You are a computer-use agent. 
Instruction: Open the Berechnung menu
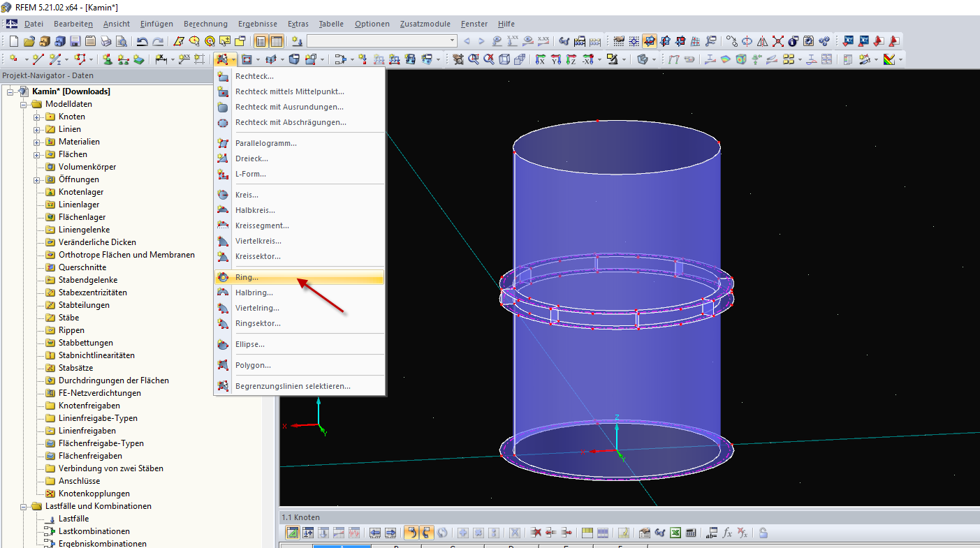point(205,23)
